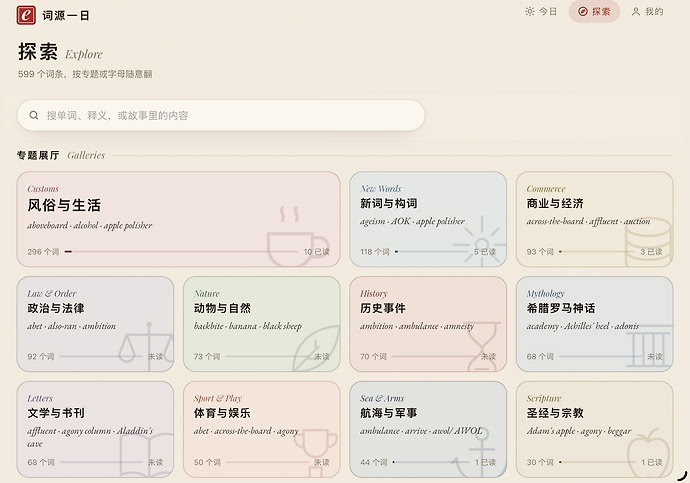The image size is (690, 483).
Task: Click 未读 status on Law & Order card
Action: pyautogui.click(x=155, y=356)
